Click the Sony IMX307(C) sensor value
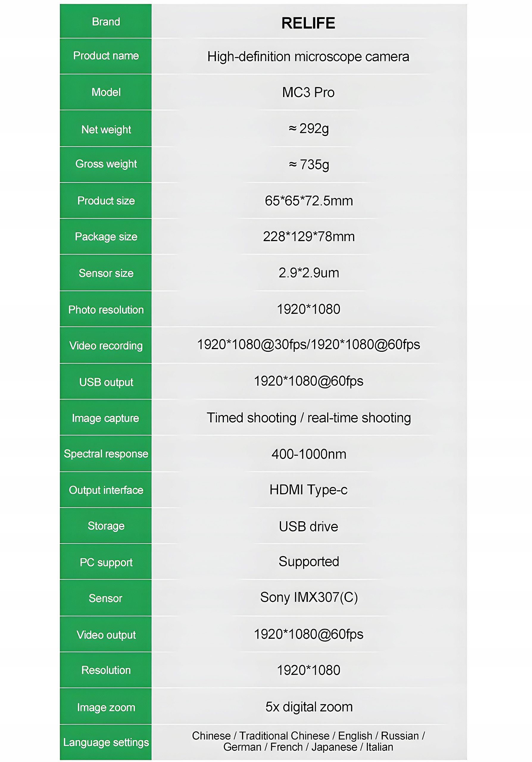This screenshot has height=762, width=532. pyautogui.click(x=309, y=597)
